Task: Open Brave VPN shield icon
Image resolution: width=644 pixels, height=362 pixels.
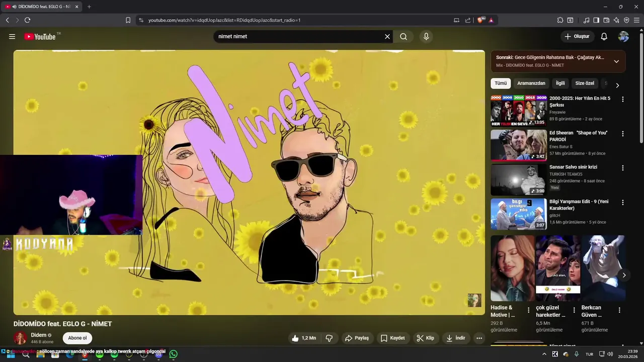Action: (626, 20)
